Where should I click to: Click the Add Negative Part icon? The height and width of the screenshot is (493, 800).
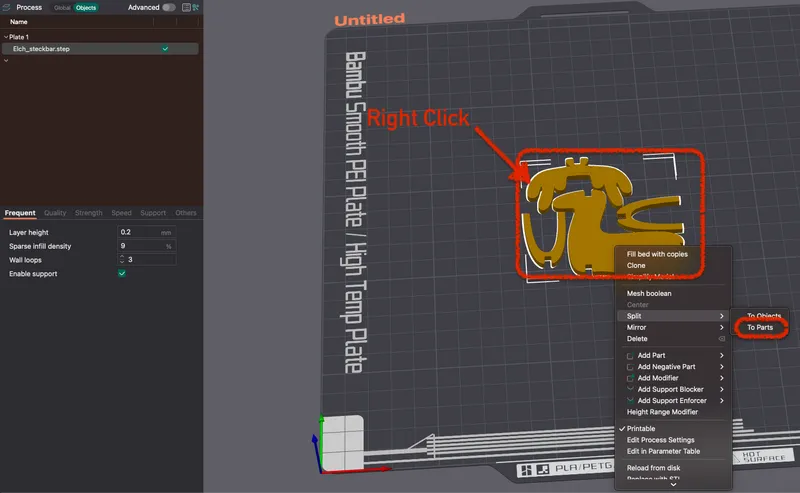630,367
